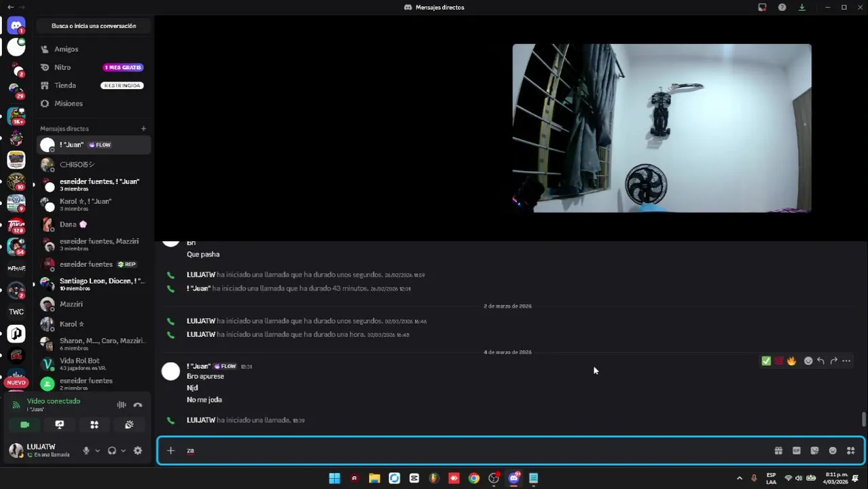Screen dimensions: 868x489
Task: Reply to message using reply arrow
Action: (x=820, y=361)
